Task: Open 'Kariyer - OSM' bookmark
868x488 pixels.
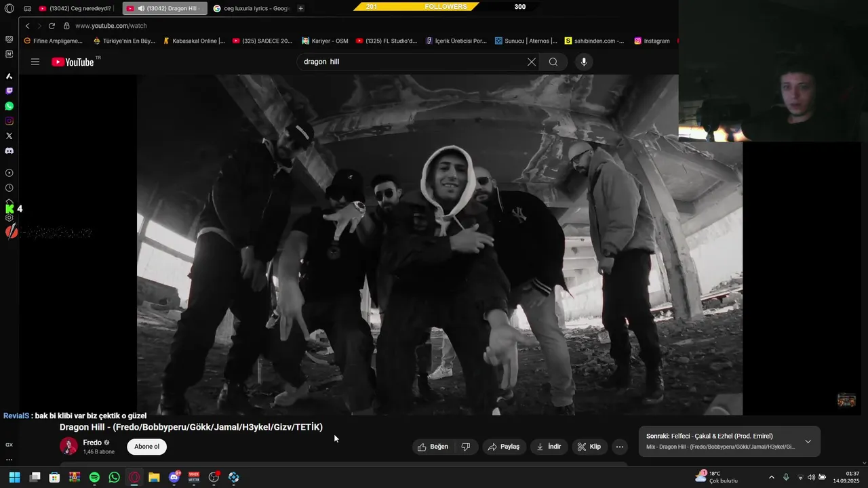Action: 325,41
